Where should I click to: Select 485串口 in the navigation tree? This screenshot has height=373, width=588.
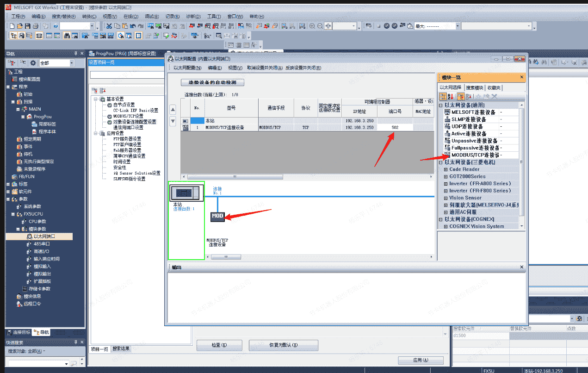[42, 244]
